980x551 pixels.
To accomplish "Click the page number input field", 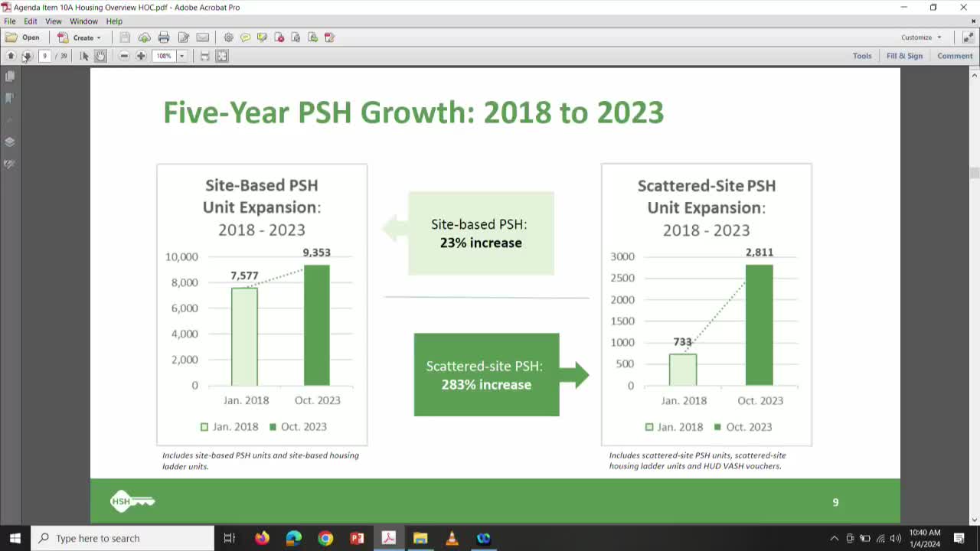I will pos(45,56).
